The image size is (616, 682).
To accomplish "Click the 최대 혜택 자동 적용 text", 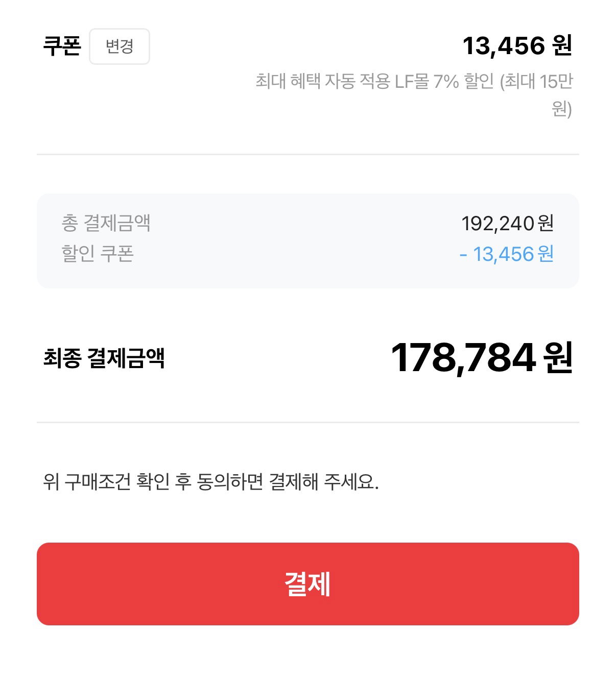I will (x=323, y=81).
